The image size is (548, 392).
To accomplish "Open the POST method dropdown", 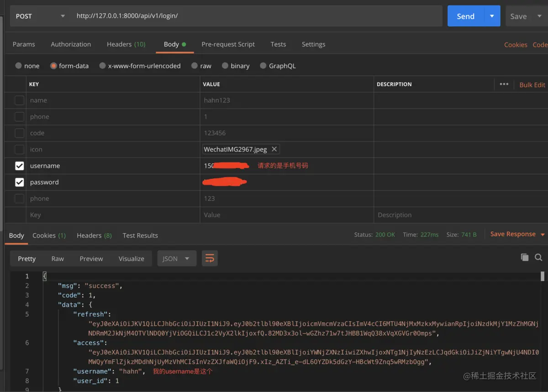I will coord(40,16).
